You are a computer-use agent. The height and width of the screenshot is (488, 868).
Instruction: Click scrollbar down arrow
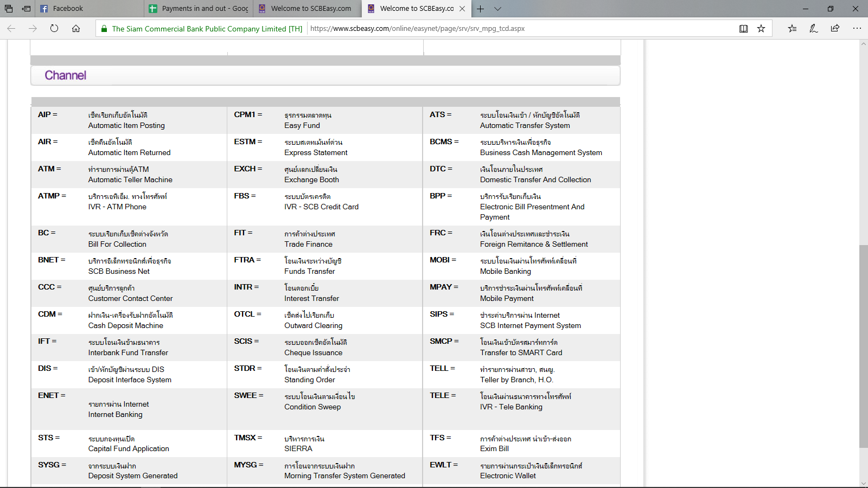863,484
